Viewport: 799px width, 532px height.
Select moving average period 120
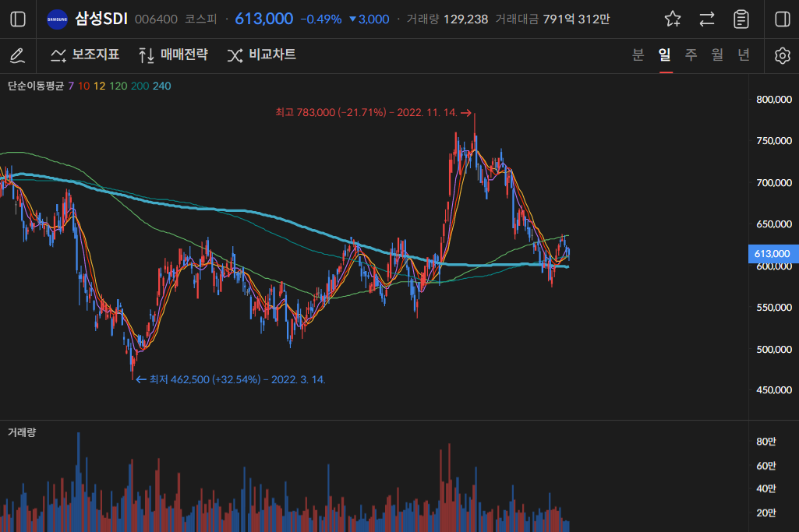[118, 86]
